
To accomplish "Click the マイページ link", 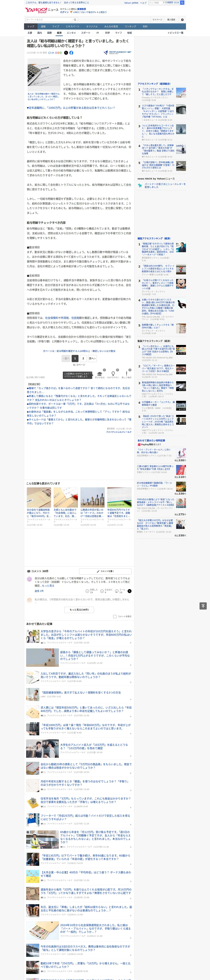I will click(x=157, y=20).
